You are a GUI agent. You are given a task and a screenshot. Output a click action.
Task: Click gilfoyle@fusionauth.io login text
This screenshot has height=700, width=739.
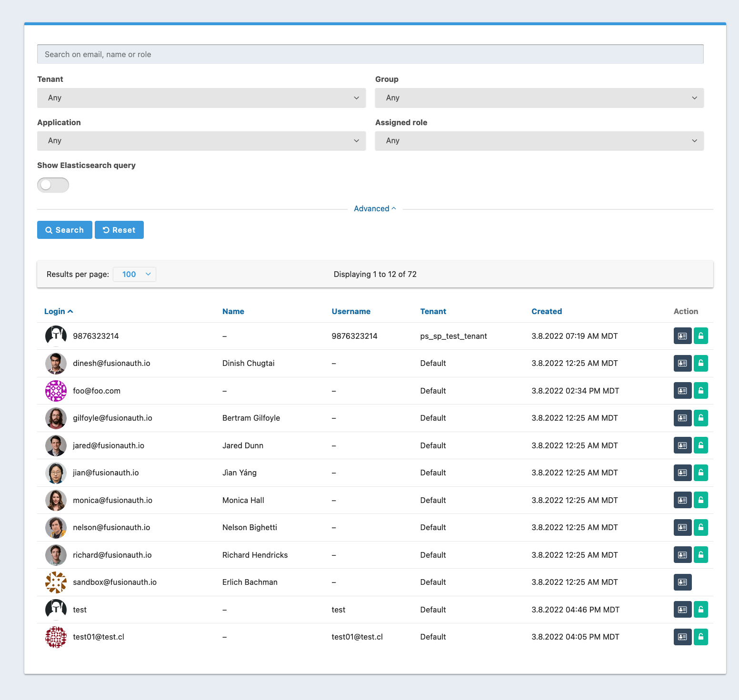(x=112, y=418)
